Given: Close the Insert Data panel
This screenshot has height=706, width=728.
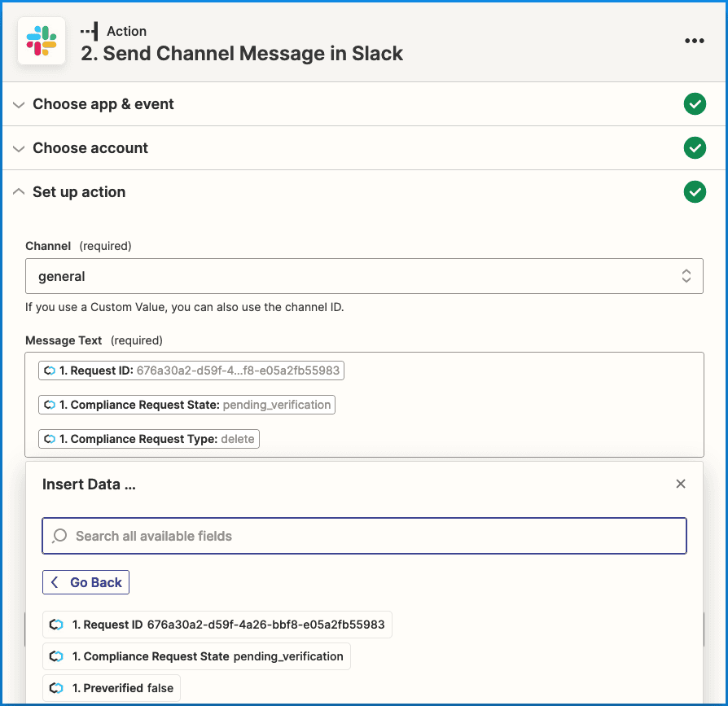Looking at the screenshot, I should coord(681,484).
